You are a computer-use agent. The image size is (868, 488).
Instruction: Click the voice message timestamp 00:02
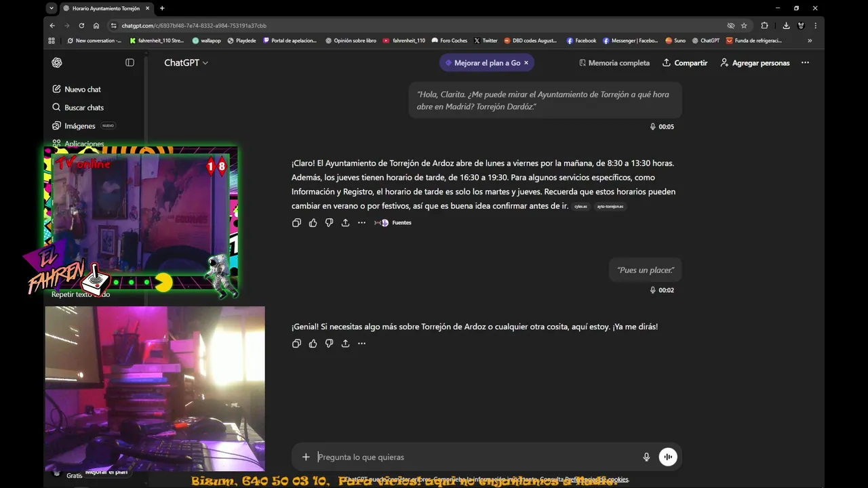661,290
